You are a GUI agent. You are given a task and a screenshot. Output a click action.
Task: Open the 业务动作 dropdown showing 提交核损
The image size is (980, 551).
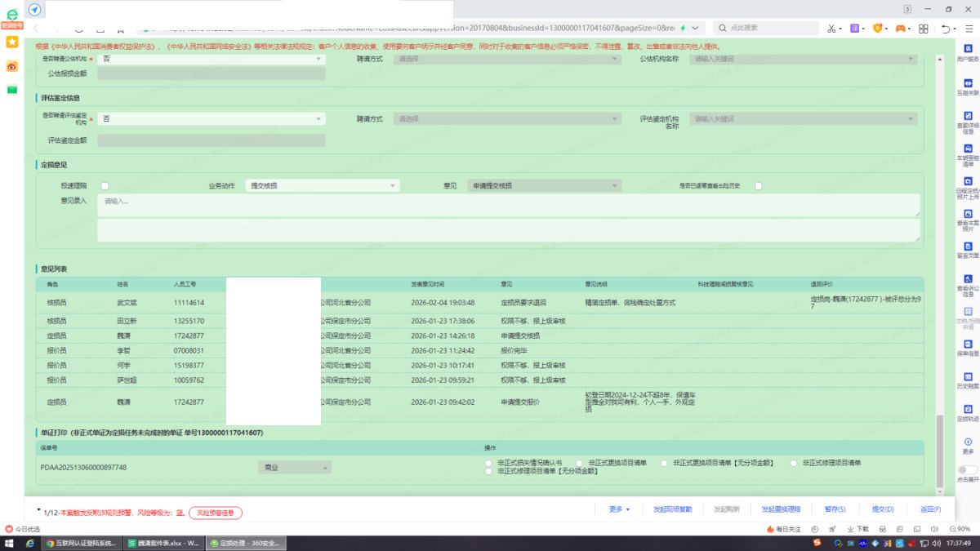click(323, 186)
